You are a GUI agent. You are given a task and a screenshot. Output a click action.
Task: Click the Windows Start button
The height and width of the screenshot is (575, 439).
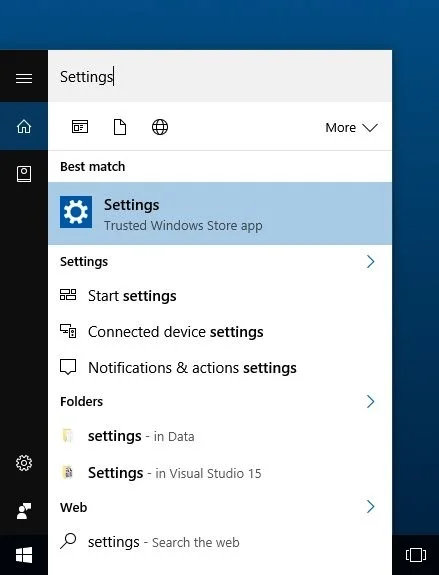[x=24, y=555]
